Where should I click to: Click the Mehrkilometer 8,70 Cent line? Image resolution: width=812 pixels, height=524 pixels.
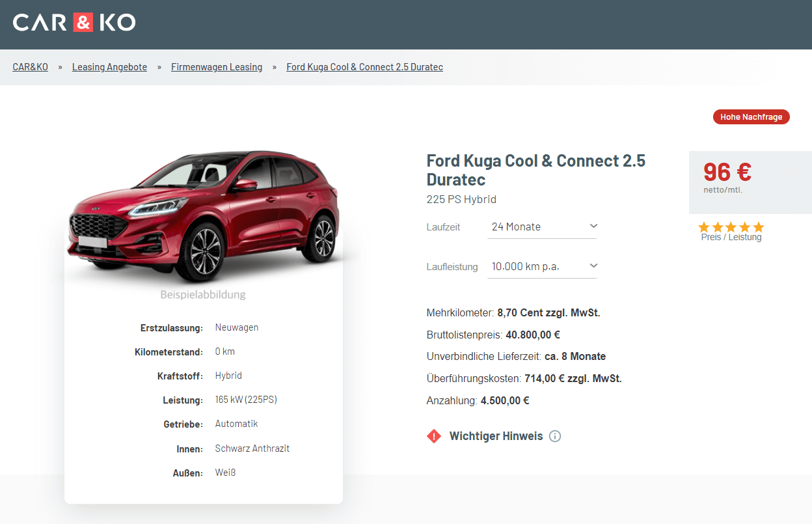513,313
